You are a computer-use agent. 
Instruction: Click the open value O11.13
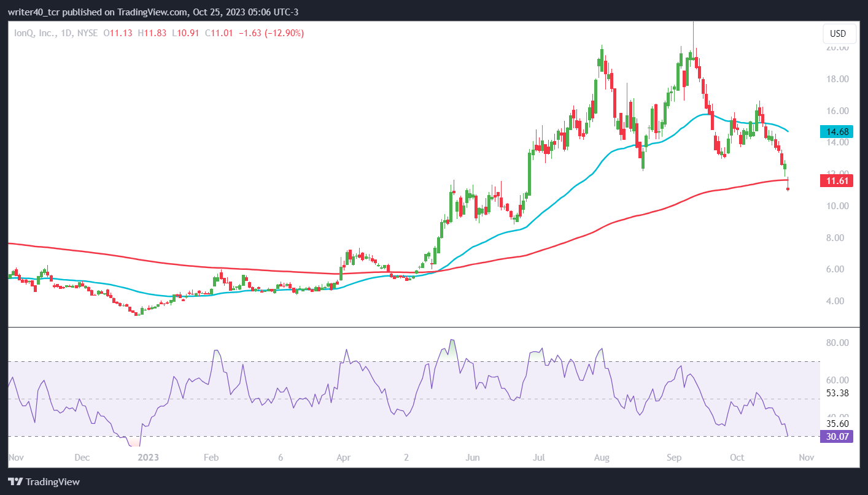point(119,33)
